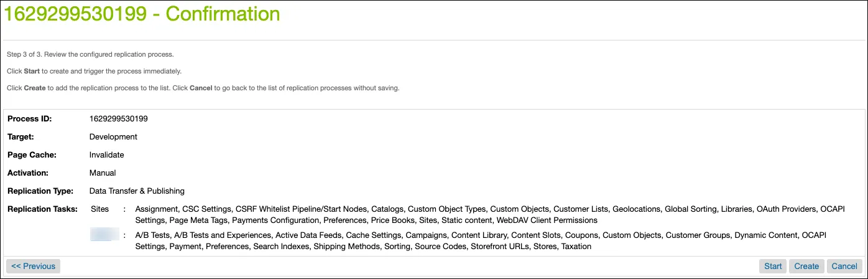Click the Activation label
Screen dimensions: 868x279
tap(28, 173)
